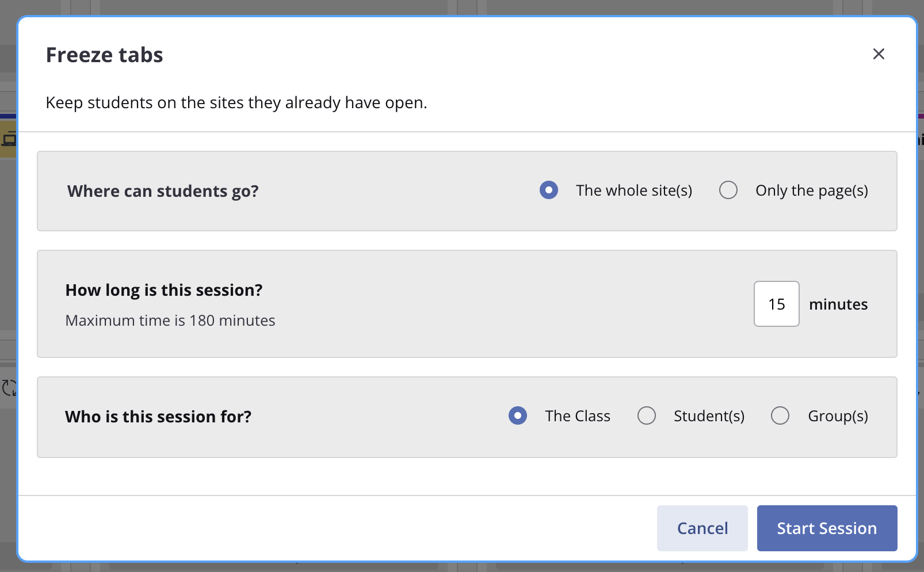The height and width of the screenshot is (572, 924).
Task: Choose 'Group(s)' session audience
Action: [x=780, y=415]
